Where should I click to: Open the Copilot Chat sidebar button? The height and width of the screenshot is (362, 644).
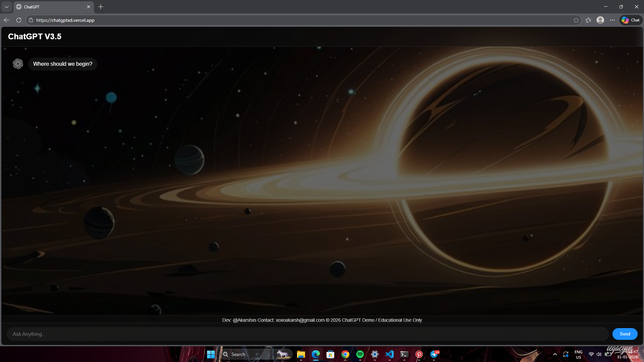[x=631, y=20]
